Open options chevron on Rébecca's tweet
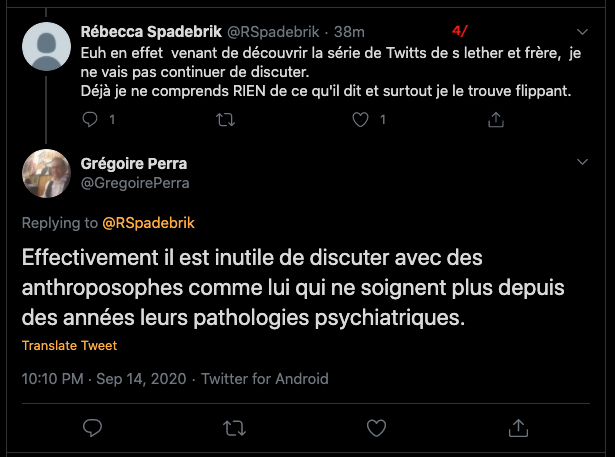Screen dimensions: 615x457 583,31
